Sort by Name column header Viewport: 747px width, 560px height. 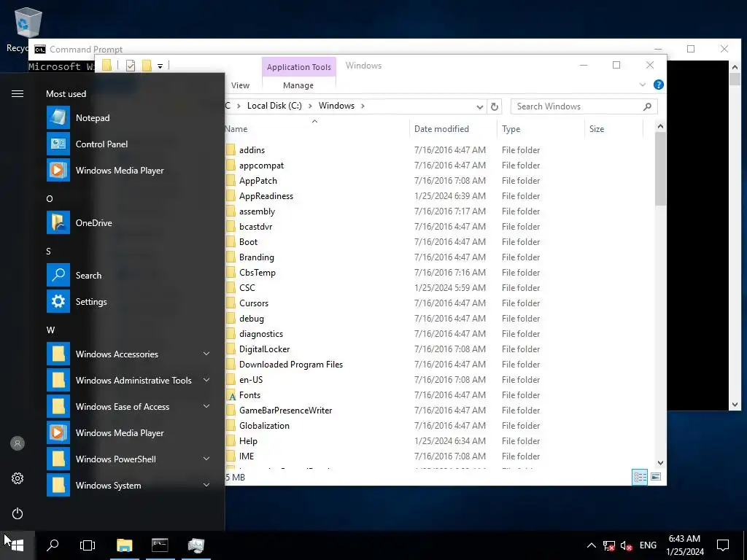(317, 129)
